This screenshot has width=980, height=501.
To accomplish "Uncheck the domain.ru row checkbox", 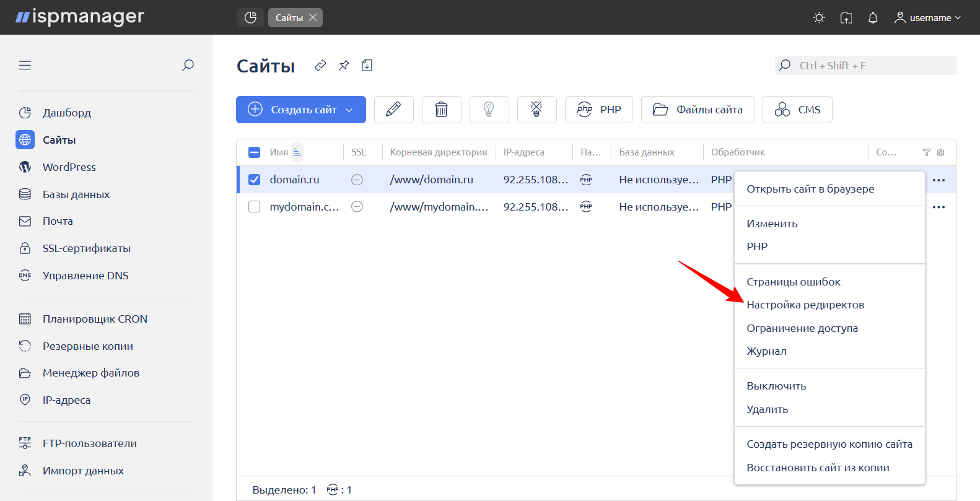I will pos(254,180).
